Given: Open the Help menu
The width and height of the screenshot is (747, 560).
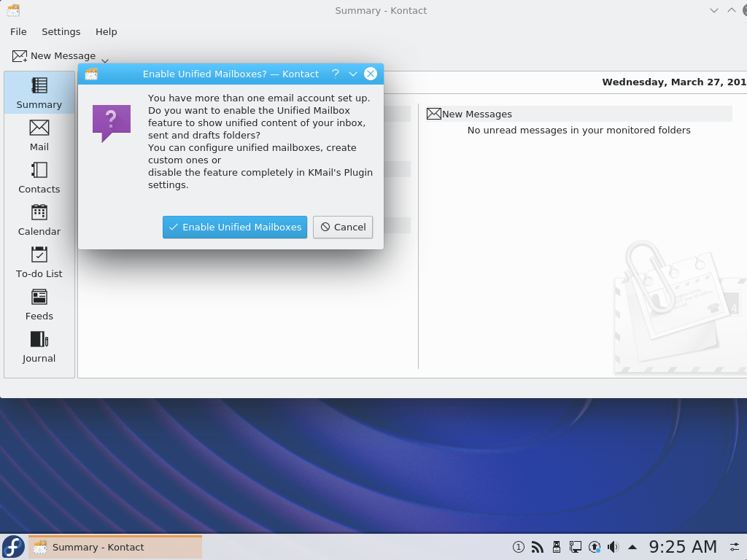Looking at the screenshot, I should point(107,31).
